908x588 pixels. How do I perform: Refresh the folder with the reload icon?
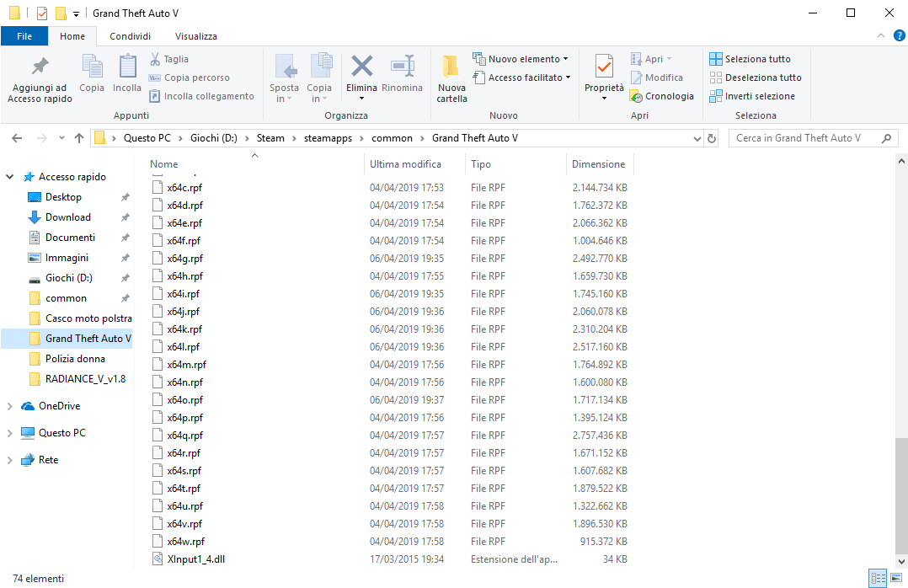click(712, 138)
